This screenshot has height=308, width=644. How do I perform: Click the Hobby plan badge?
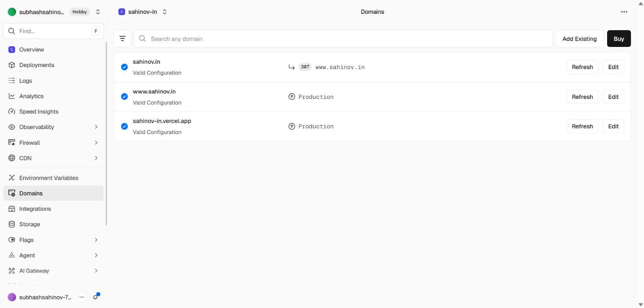(x=80, y=12)
